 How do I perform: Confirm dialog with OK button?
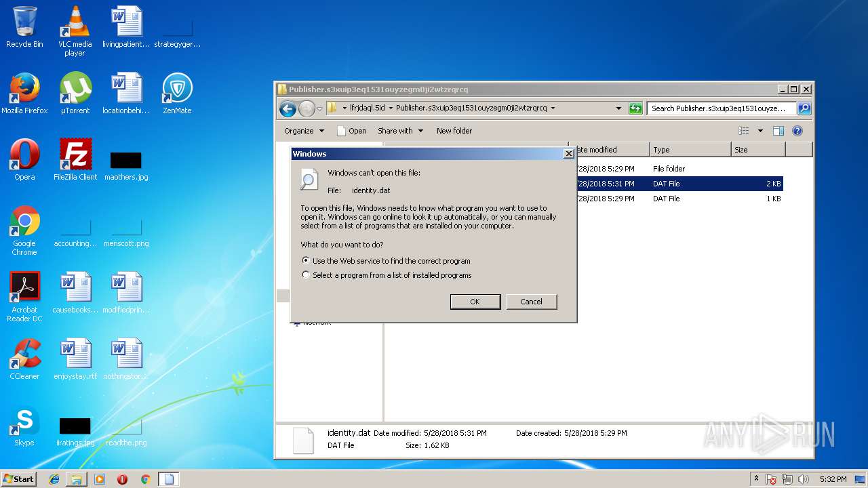pyautogui.click(x=475, y=302)
